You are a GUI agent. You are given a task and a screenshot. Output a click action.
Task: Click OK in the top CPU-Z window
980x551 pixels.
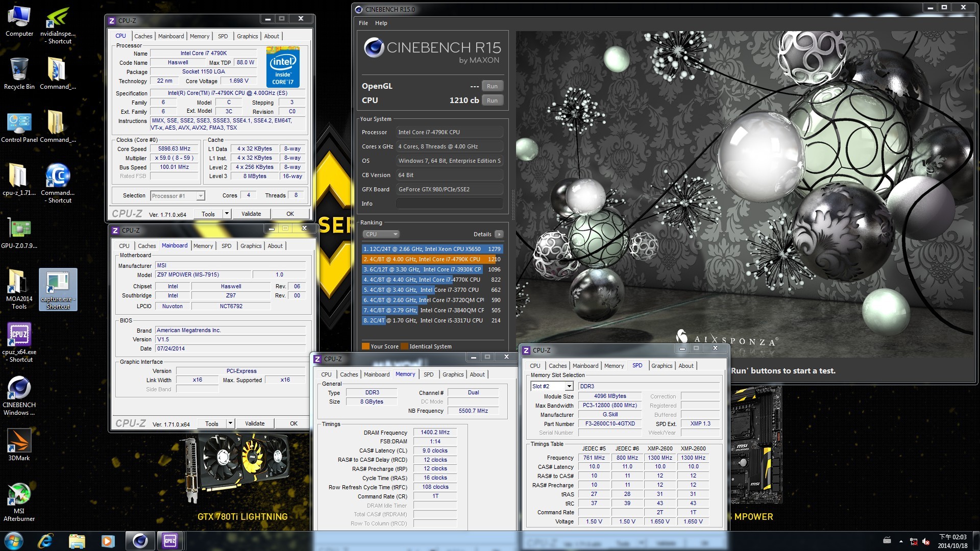tap(290, 214)
